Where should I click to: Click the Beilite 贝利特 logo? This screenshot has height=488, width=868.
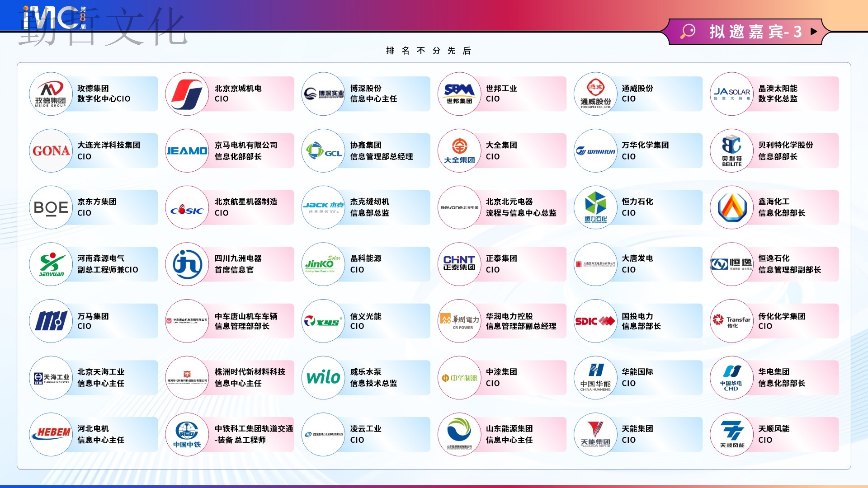(732, 151)
